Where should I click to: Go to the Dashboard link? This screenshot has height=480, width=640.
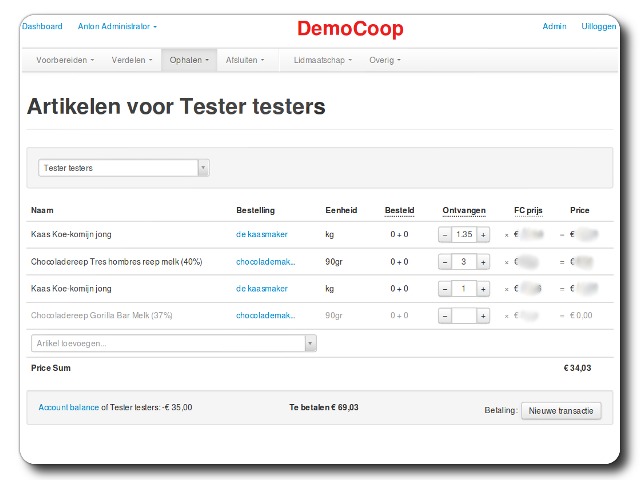coord(42,26)
